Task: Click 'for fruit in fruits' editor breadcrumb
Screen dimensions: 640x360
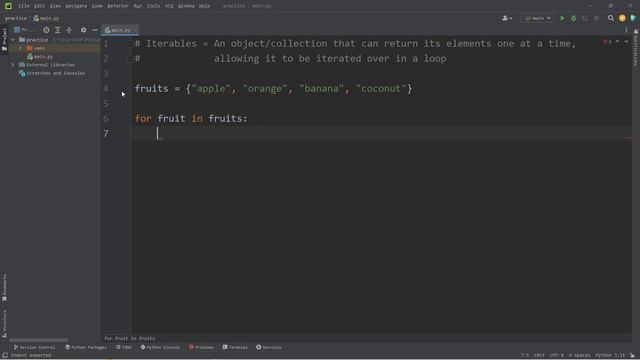Action: click(129, 338)
